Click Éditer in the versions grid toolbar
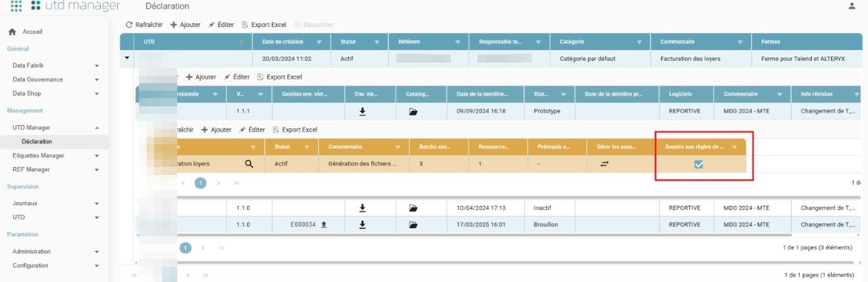The width and height of the screenshot is (868, 282). 237,77
